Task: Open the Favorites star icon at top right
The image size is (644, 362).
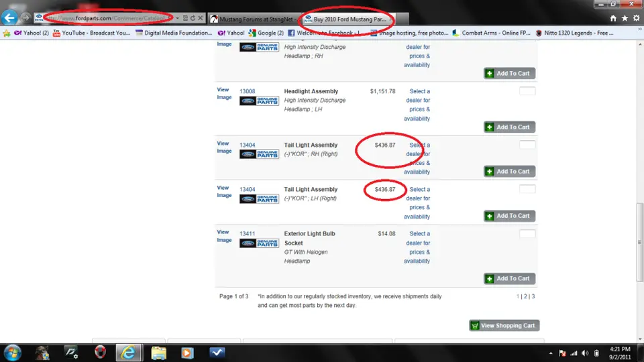Action: coord(625,18)
